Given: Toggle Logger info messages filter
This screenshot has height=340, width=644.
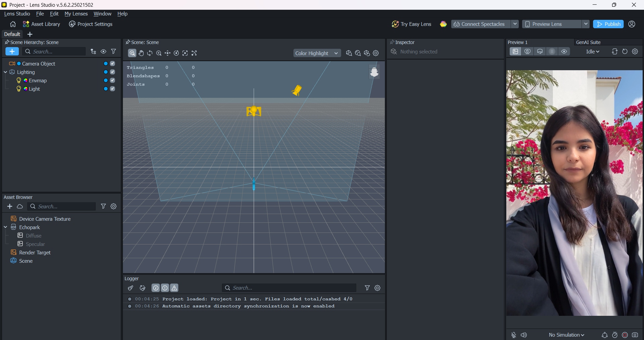Looking at the screenshot, I should pyautogui.click(x=156, y=288).
